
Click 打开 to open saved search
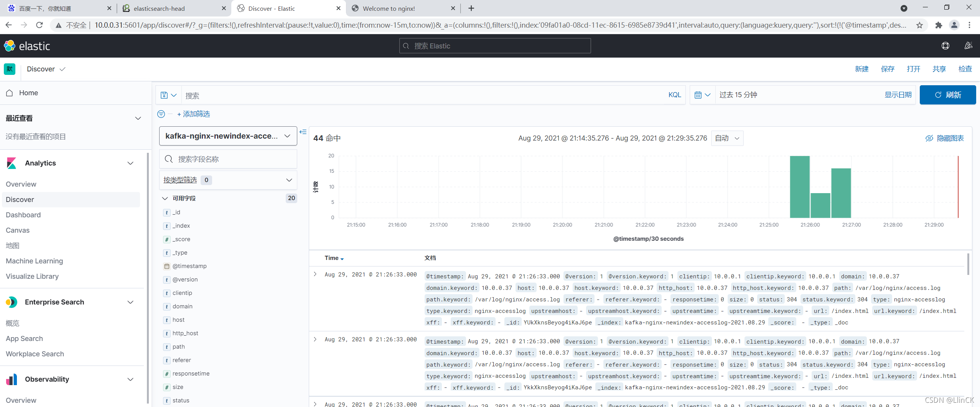click(913, 69)
